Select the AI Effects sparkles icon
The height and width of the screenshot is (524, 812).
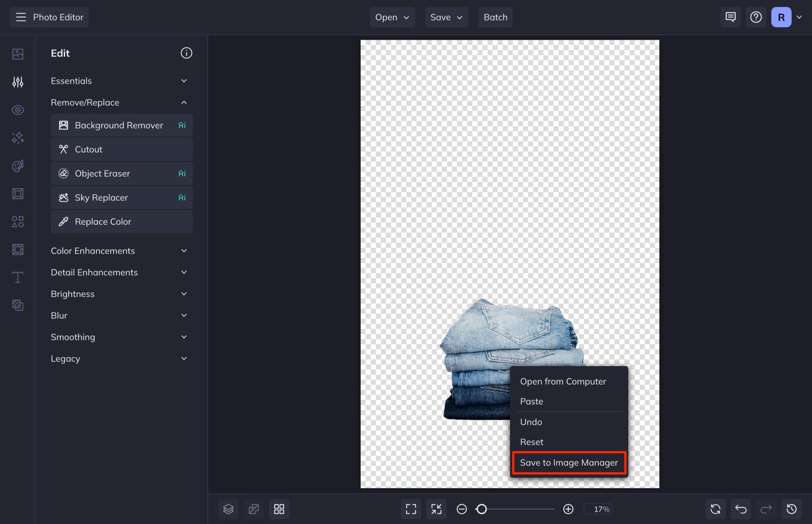coord(17,137)
